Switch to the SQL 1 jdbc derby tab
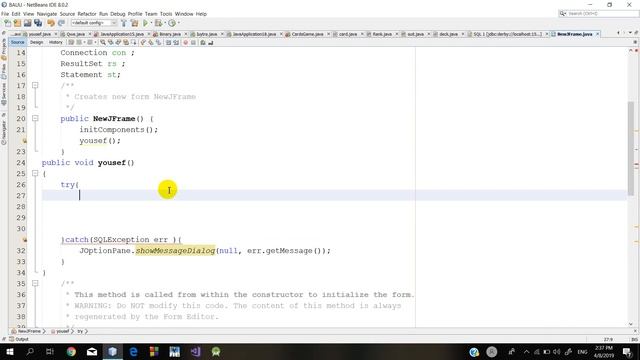 (508, 34)
